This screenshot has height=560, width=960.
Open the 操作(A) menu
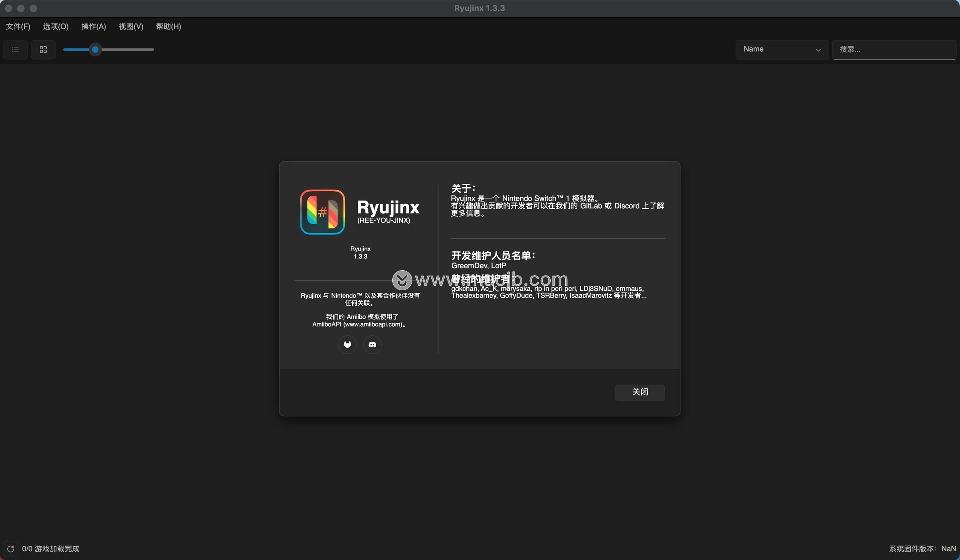(x=94, y=27)
